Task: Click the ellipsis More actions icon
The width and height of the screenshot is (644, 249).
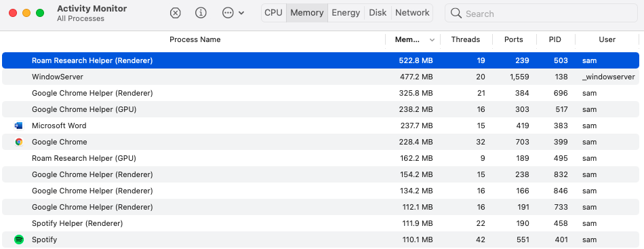Action: [x=228, y=13]
